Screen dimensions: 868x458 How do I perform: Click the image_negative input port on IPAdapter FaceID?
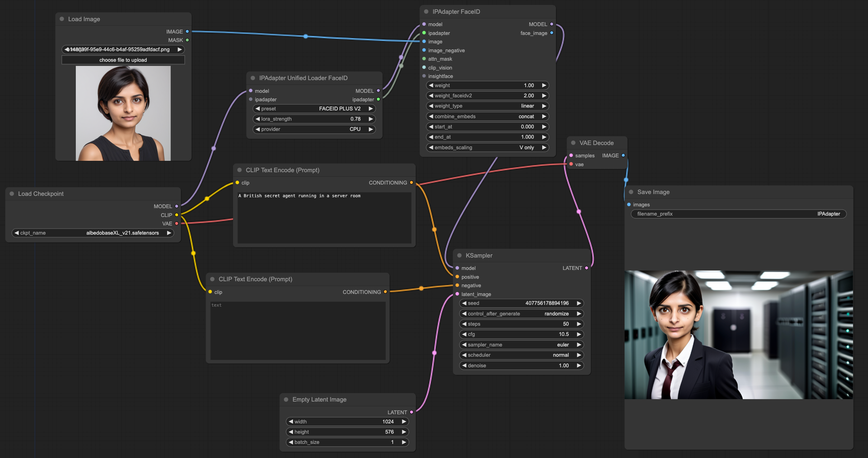(424, 50)
